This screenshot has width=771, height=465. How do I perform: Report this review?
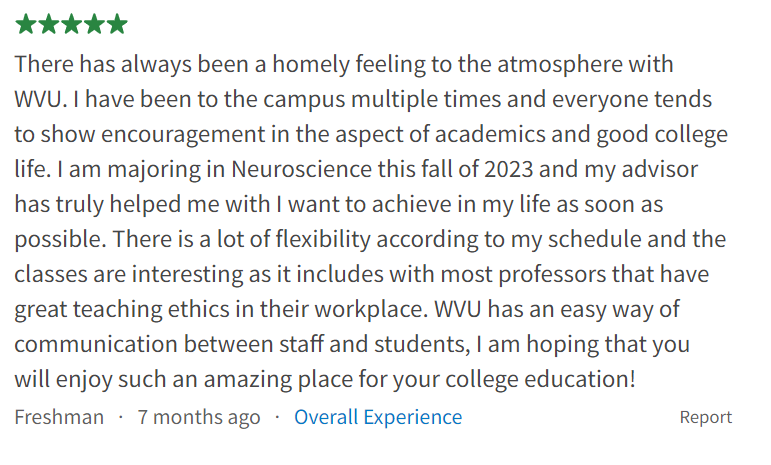pyautogui.click(x=706, y=417)
